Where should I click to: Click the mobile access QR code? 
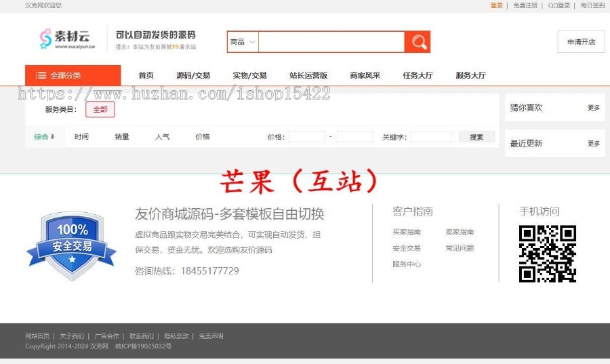pos(547,254)
